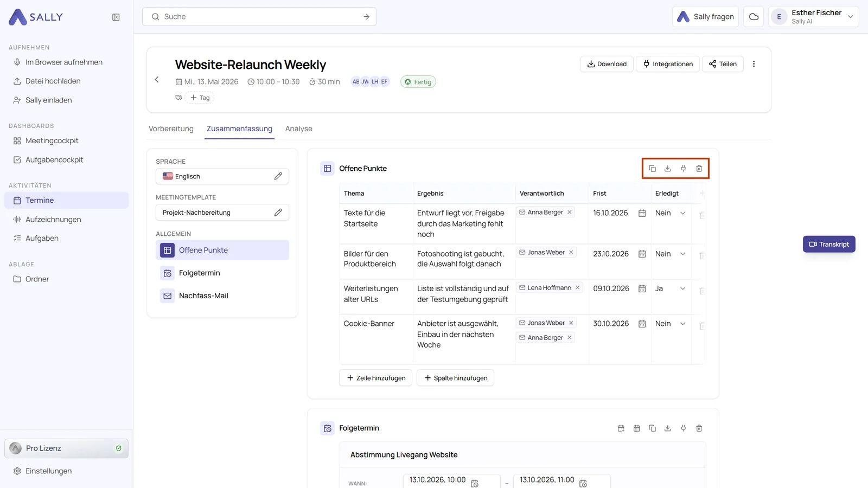
Task: Open the Transkript panel
Action: click(x=829, y=244)
